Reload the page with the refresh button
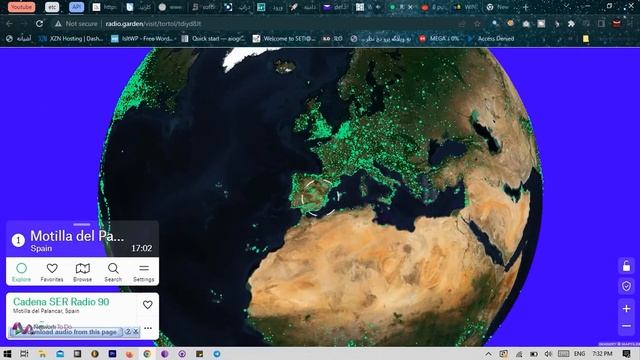The image size is (640, 360). click(40, 24)
